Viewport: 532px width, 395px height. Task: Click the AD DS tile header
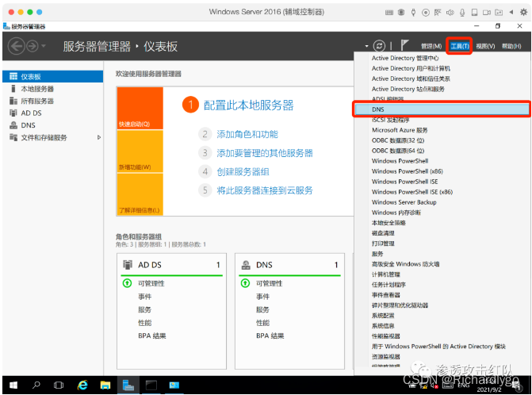click(172, 265)
